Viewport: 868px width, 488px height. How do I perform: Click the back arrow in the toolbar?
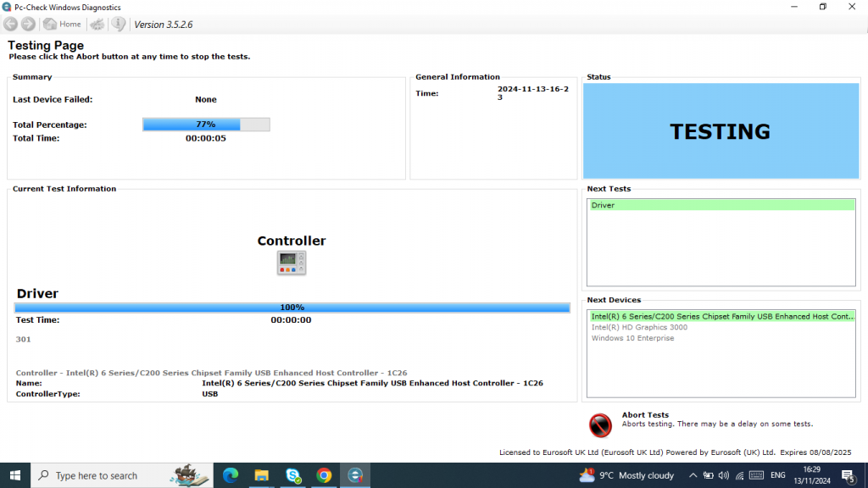click(11, 24)
